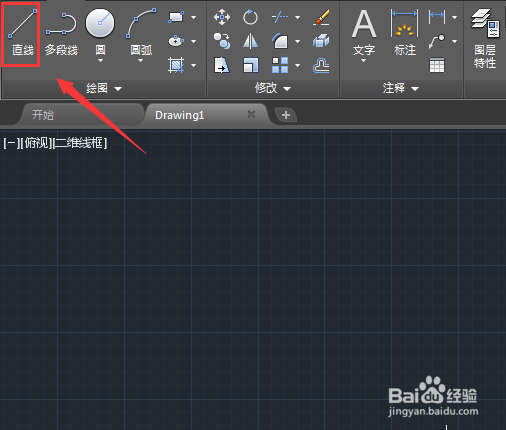506x430 pixels.
Task: Click the Stretch tool icon
Action: click(x=222, y=65)
